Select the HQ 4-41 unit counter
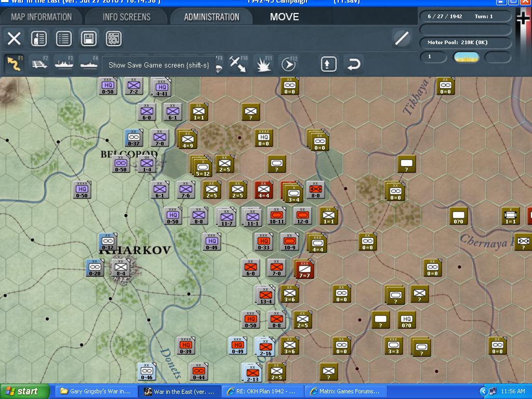 pyautogui.click(x=162, y=87)
